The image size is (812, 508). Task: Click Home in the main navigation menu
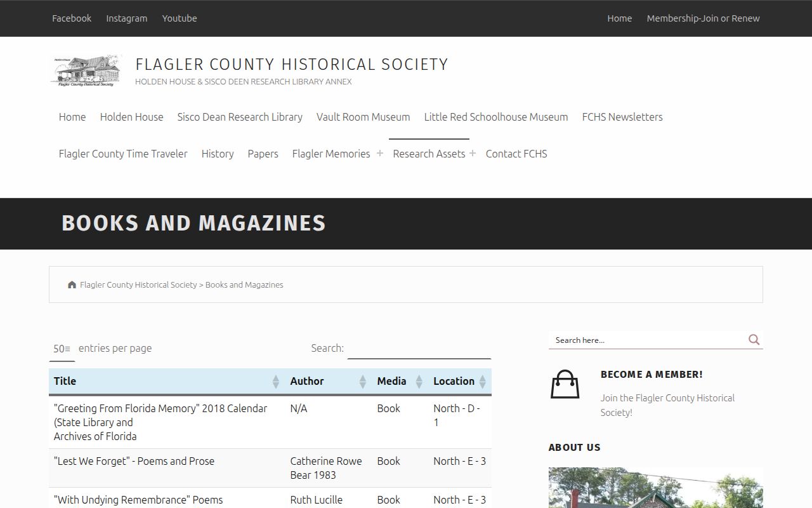(72, 117)
